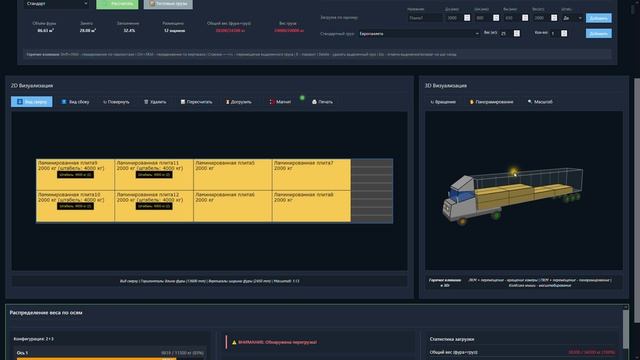Select Масштаб mode in 3D panel

pos(540,102)
